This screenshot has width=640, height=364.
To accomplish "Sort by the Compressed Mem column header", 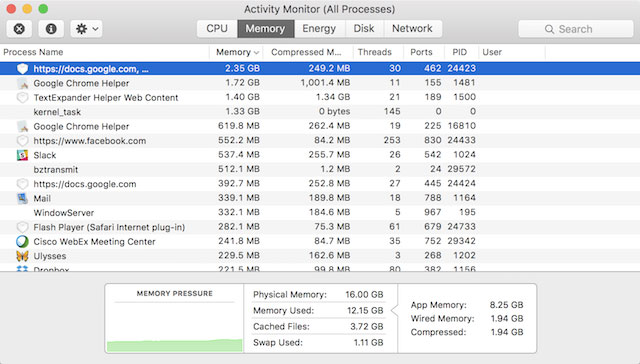I will (307, 52).
